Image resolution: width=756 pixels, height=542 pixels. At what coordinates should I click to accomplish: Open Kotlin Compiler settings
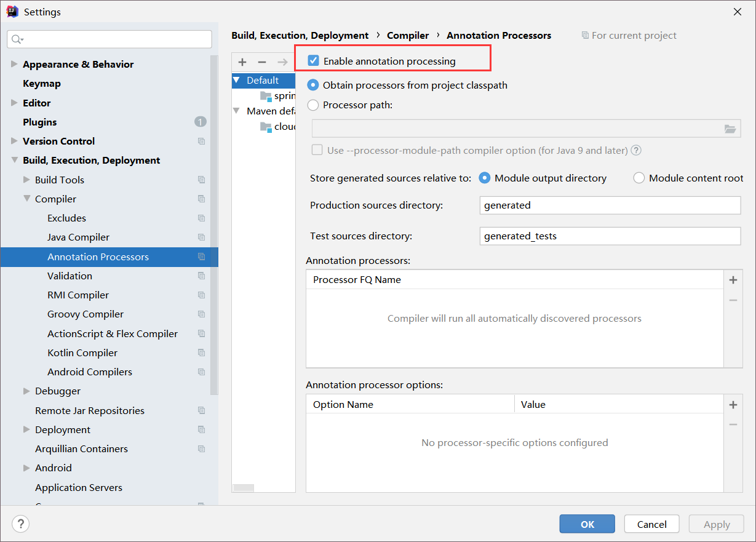pyautogui.click(x=82, y=353)
